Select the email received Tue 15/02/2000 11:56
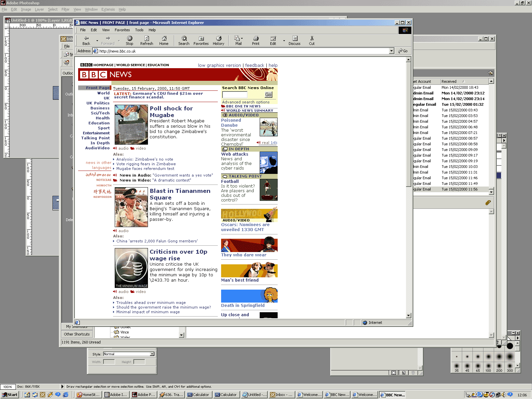532x399 pixels. (451, 189)
